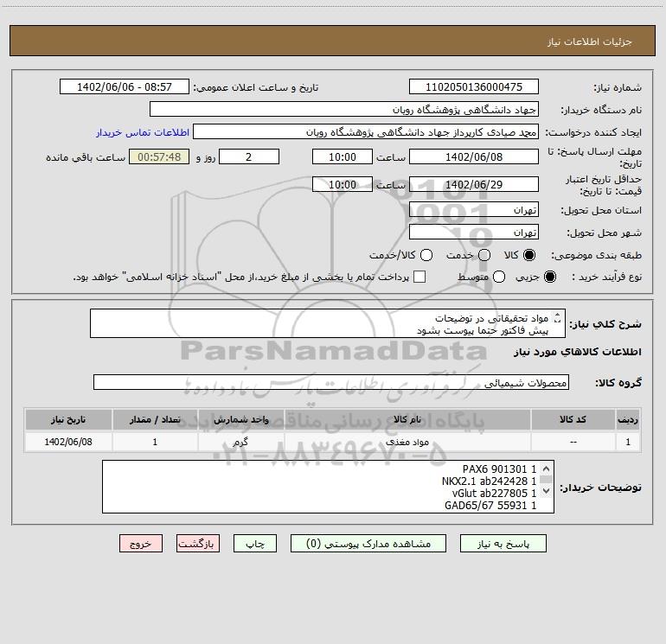Click the remaining time 00:57:48 field
The width and height of the screenshot is (666, 644).
click(159, 156)
